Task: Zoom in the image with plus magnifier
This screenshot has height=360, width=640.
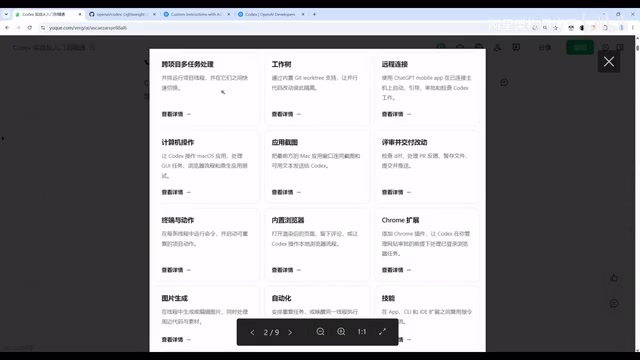Action: [x=341, y=332]
